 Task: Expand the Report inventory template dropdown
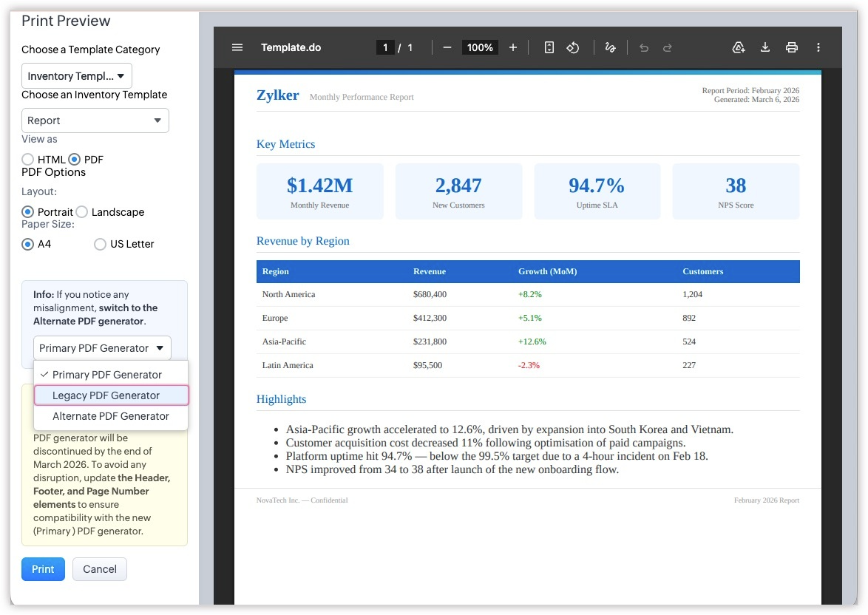point(95,120)
